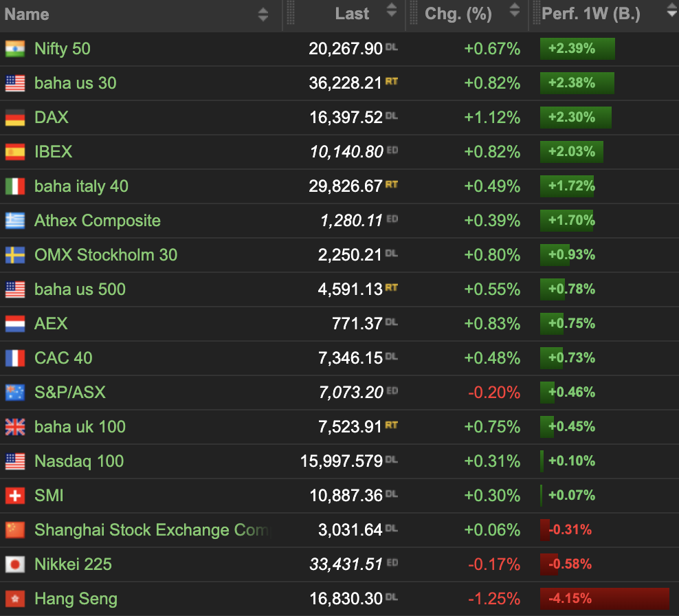Screen dimensions: 679x616
Task: Sort table by Last column arrows
Action: coord(392,10)
